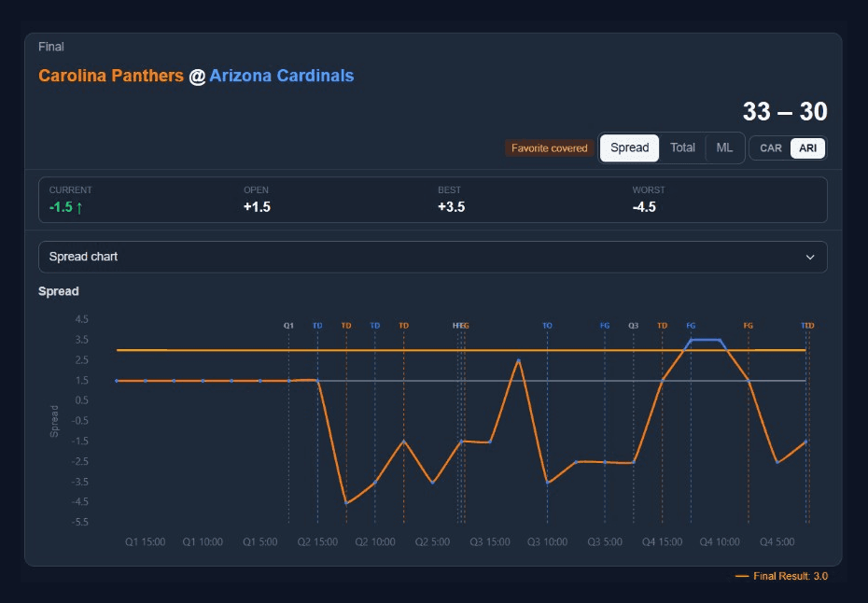Select the ARI team toggle

[807, 148]
